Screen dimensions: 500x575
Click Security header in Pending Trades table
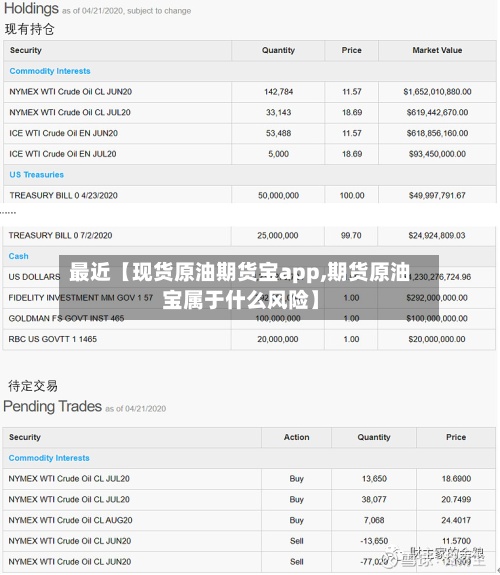[25, 437]
